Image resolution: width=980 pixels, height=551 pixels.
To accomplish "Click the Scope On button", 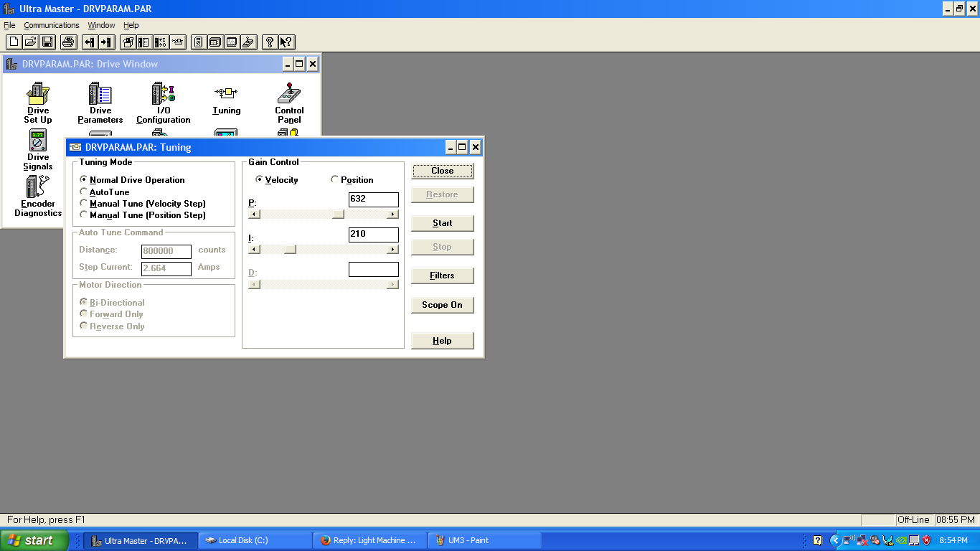I will tap(443, 305).
